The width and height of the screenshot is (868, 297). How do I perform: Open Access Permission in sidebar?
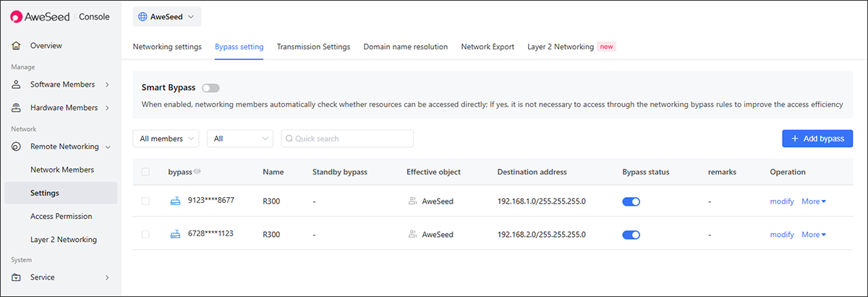(x=61, y=216)
